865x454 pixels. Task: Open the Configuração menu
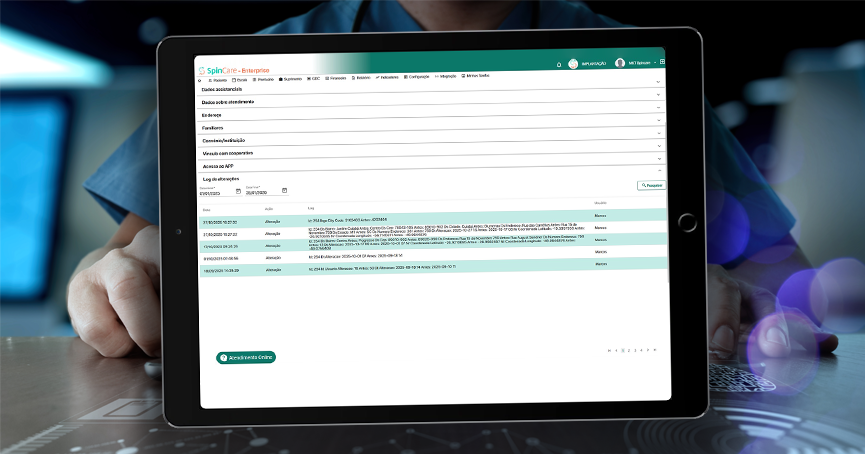(x=417, y=77)
